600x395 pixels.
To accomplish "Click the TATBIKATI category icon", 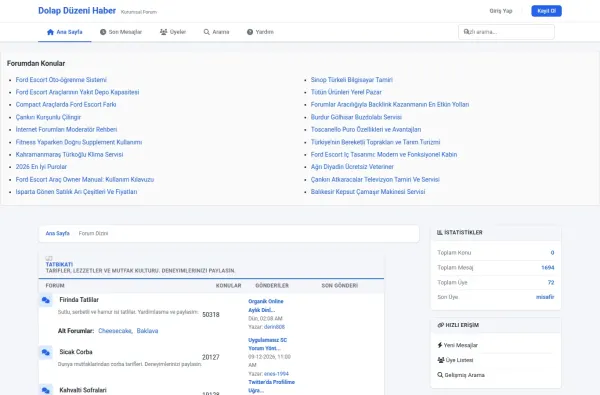I will [49, 258].
